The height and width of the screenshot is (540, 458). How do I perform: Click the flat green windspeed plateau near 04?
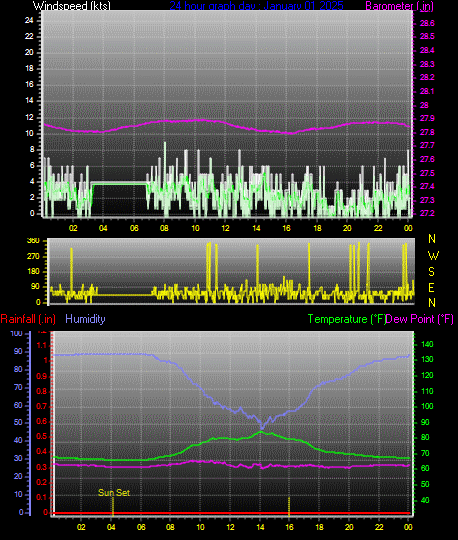(119, 184)
